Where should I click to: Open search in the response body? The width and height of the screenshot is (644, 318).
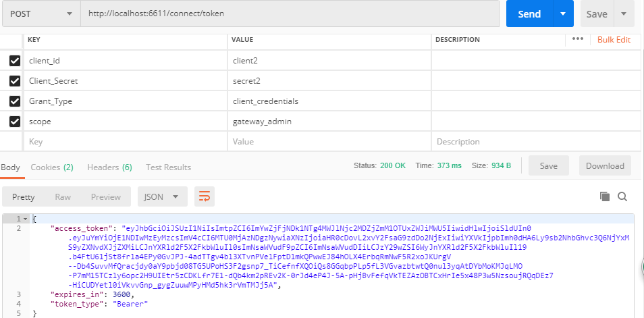pyautogui.click(x=622, y=196)
